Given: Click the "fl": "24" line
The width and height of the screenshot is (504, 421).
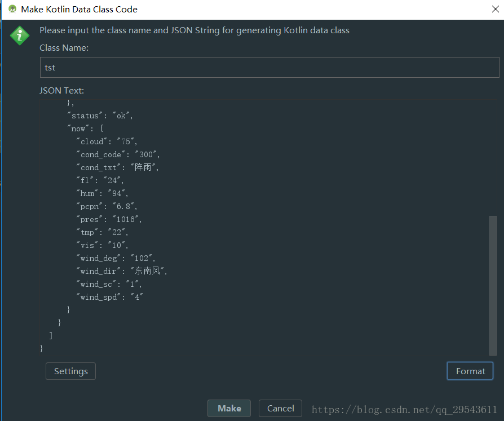Looking at the screenshot, I should 100,180.
